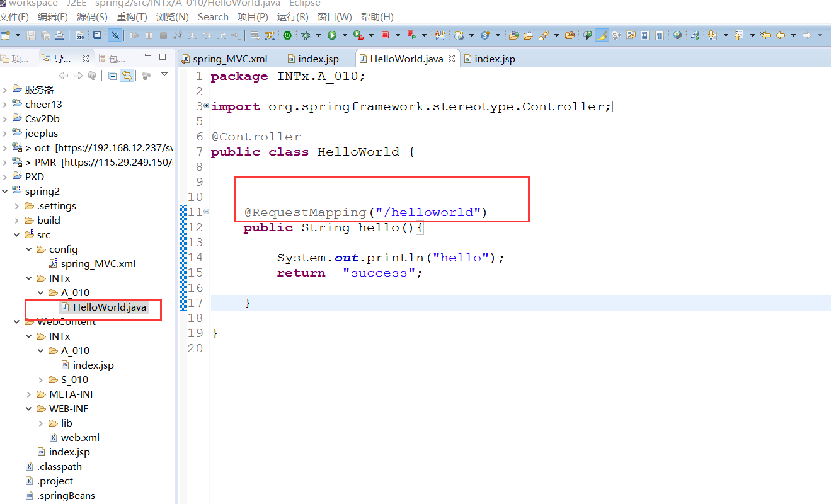Open the Run button dropdown arrow
This screenshot has height=504, width=831.
click(345, 35)
